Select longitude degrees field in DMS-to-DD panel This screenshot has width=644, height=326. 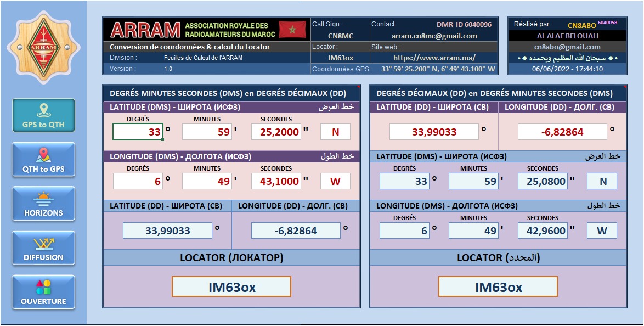(x=138, y=181)
